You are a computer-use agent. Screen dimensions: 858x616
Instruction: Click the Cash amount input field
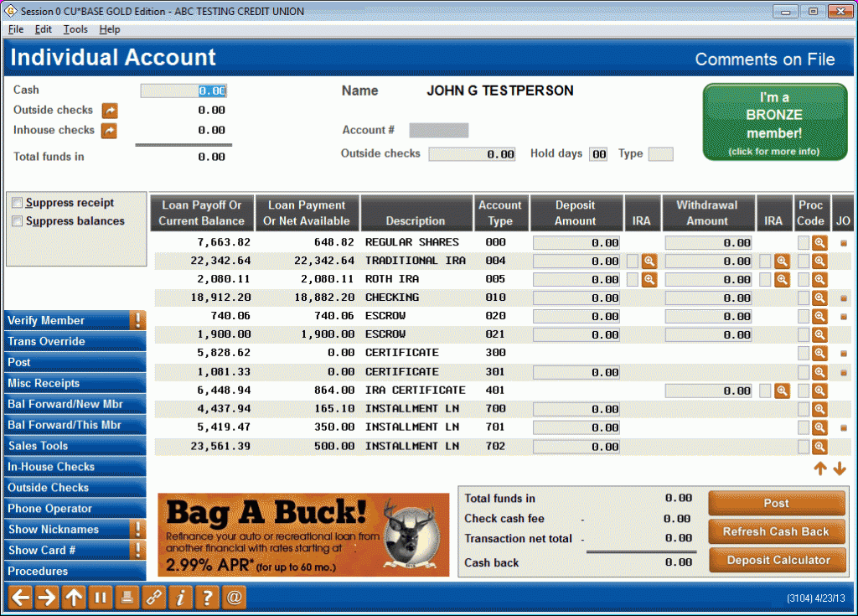(x=183, y=91)
